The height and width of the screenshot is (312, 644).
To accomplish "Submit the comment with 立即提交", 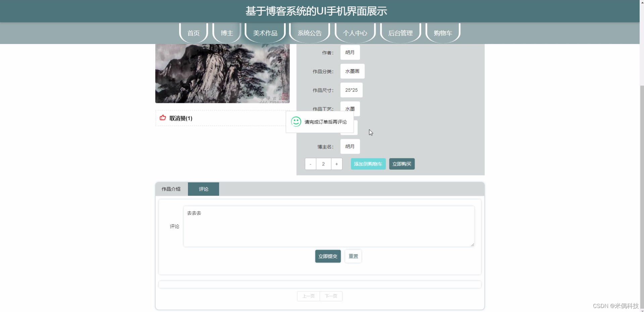I will [x=327, y=256].
